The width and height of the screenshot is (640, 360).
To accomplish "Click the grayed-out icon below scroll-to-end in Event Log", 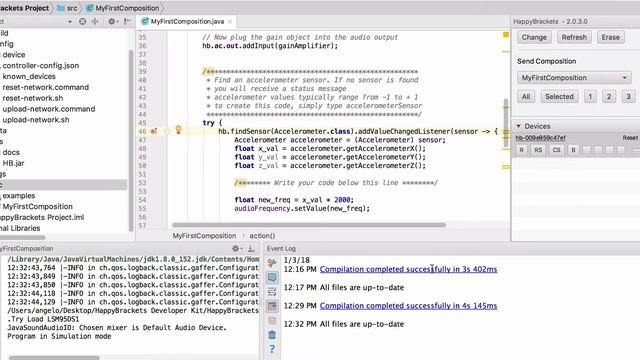I will click(x=272, y=320).
